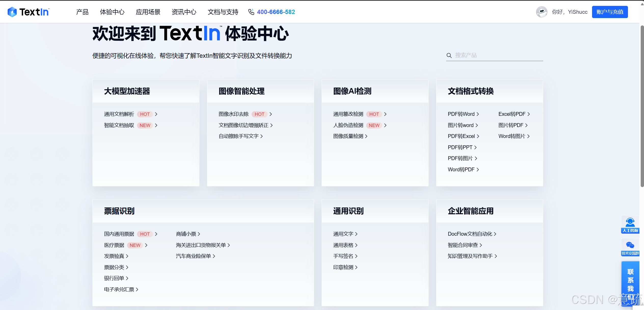The image size is (644, 310).
Task: Click NEW badge next to 人脸伪造检测
Action: (374, 125)
